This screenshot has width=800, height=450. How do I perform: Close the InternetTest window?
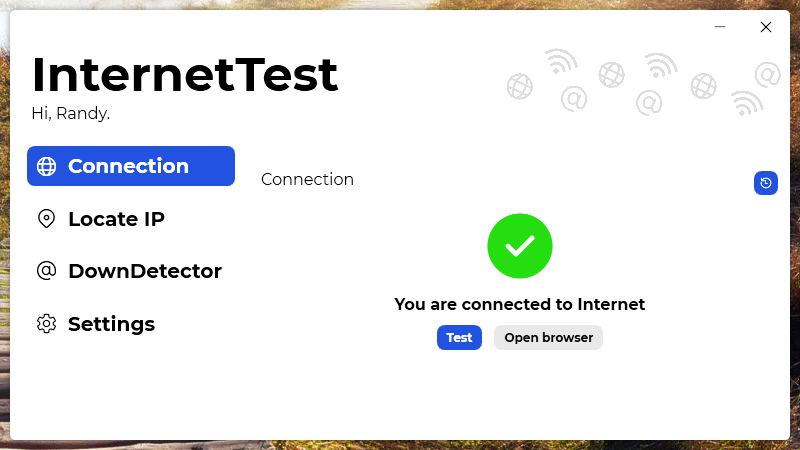click(x=766, y=27)
